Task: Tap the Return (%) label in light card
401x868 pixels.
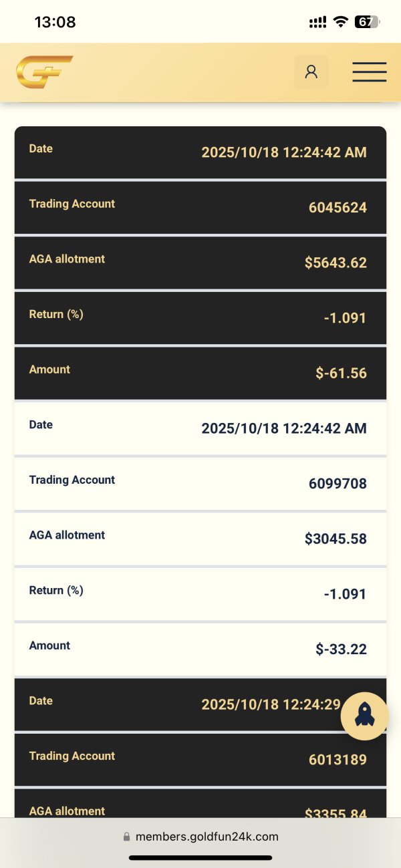Action: (56, 591)
